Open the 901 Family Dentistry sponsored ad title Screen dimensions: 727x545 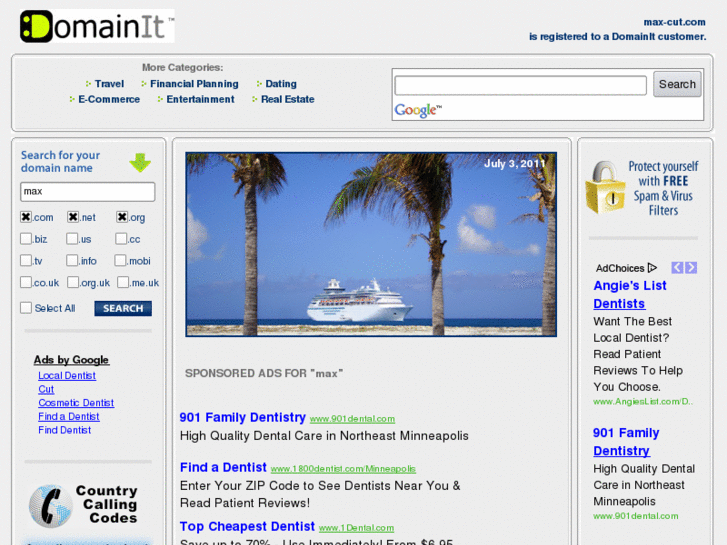pyautogui.click(x=242, y=417)
